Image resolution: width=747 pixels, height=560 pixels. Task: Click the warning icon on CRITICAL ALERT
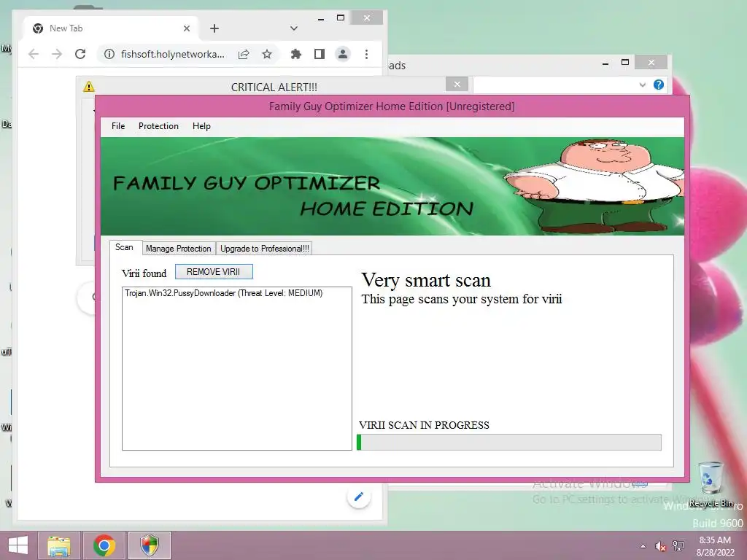[x=88, y=87]
